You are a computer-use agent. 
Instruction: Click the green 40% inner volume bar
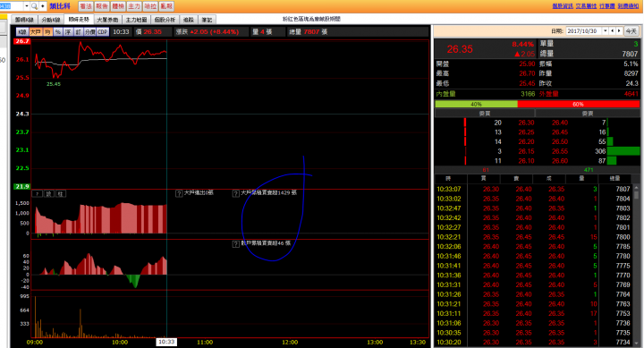(477, 104)
